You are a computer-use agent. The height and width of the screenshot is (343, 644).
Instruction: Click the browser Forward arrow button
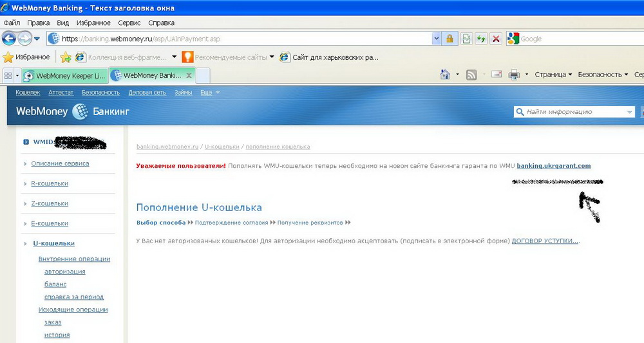[24, 39]
